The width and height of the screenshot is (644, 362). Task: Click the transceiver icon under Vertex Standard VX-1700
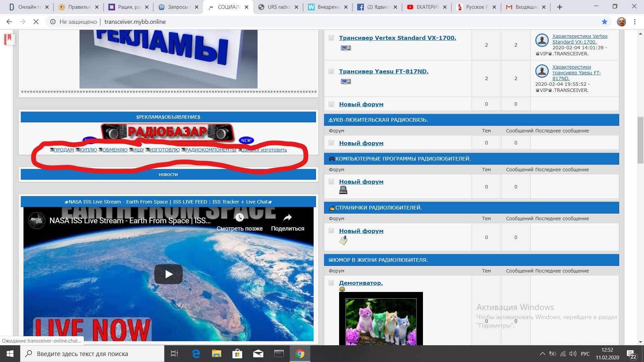[346, 48]
